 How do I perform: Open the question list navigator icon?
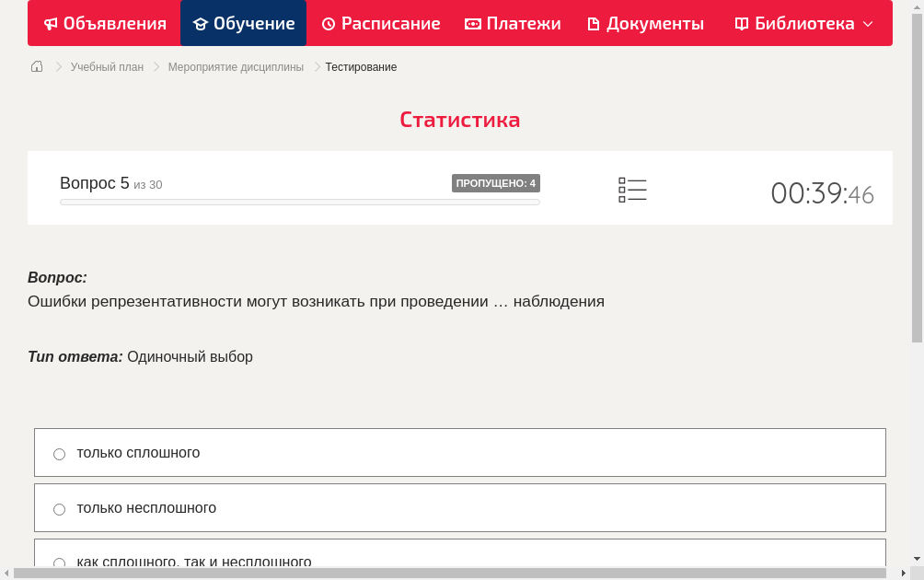click(x=632, y=190)
